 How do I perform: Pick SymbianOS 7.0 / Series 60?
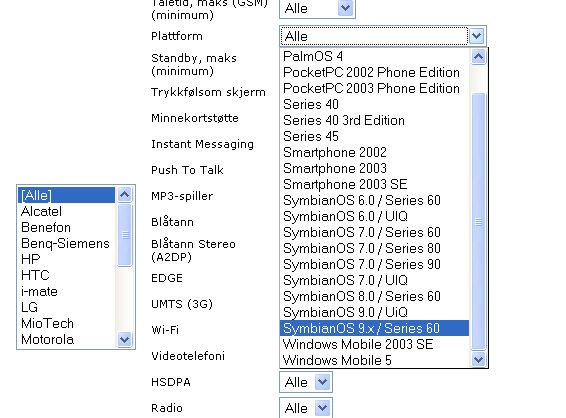point(375,232)
